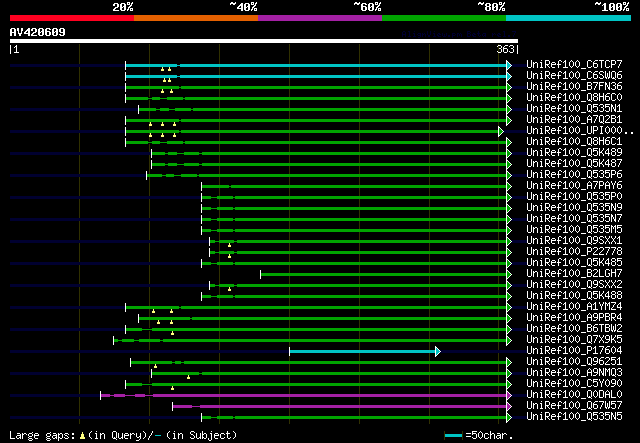Click the cyan 50char scale key bar

(x=453, y=435)
